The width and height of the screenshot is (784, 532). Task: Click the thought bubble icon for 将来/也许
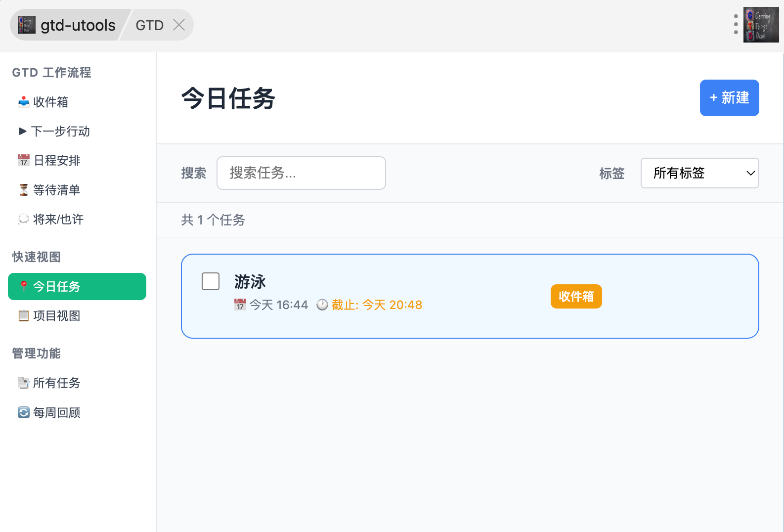23,219
